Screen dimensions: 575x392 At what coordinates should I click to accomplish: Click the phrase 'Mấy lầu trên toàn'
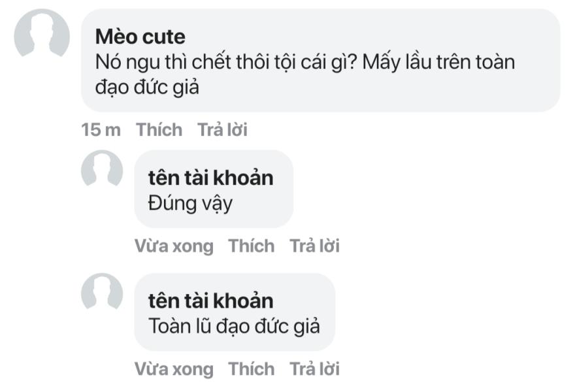pyautogui.click(x=439, y=63)
